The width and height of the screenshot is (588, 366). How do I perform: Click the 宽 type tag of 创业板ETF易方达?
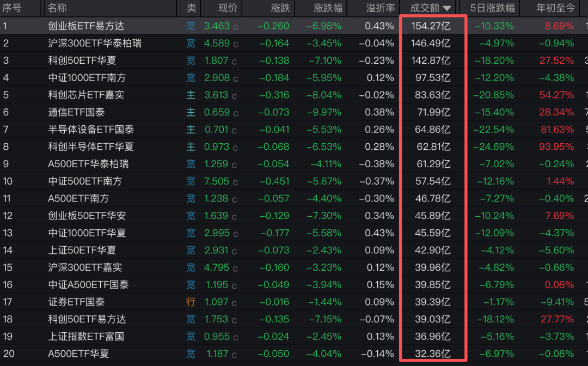(191, 26)
